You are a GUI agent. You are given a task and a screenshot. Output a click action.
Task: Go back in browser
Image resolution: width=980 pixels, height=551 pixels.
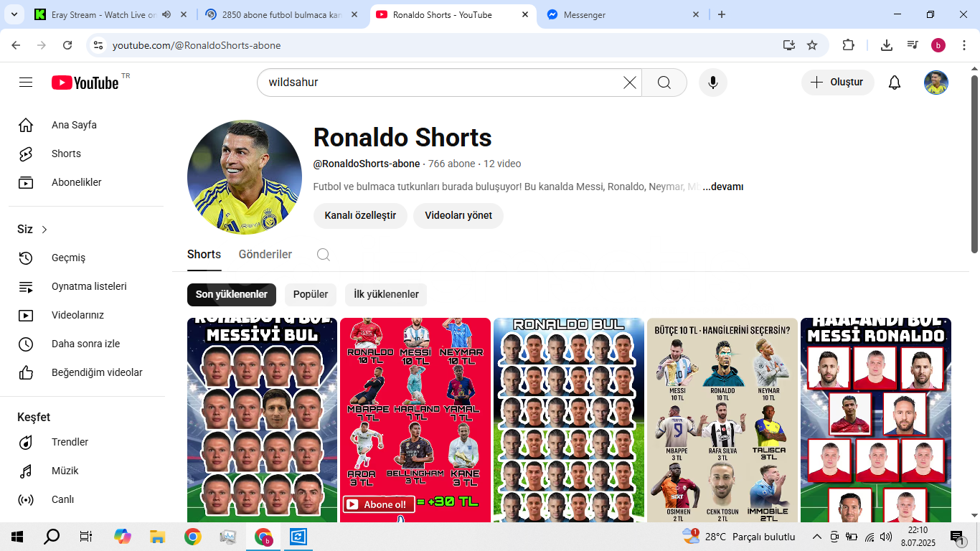pyautogui.click(x=16, y=45)
